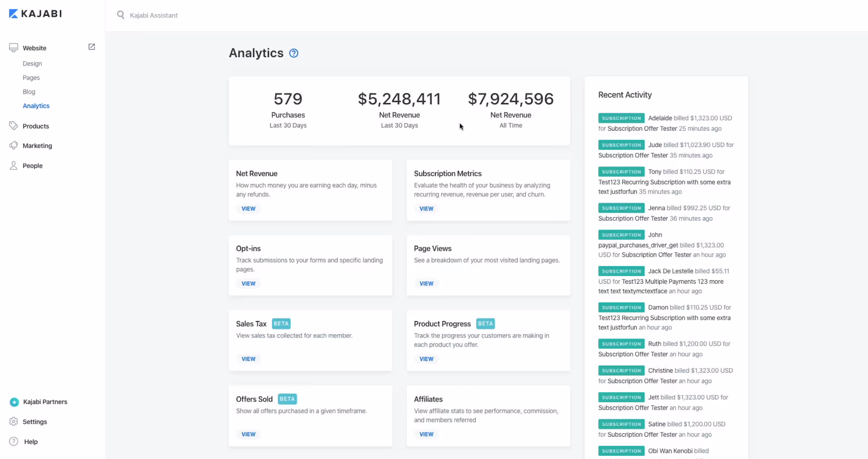Click BETA badge next to Offers Sold
Image resolution: width=868 pixels, height=459 pixels.
pos(287,399)
